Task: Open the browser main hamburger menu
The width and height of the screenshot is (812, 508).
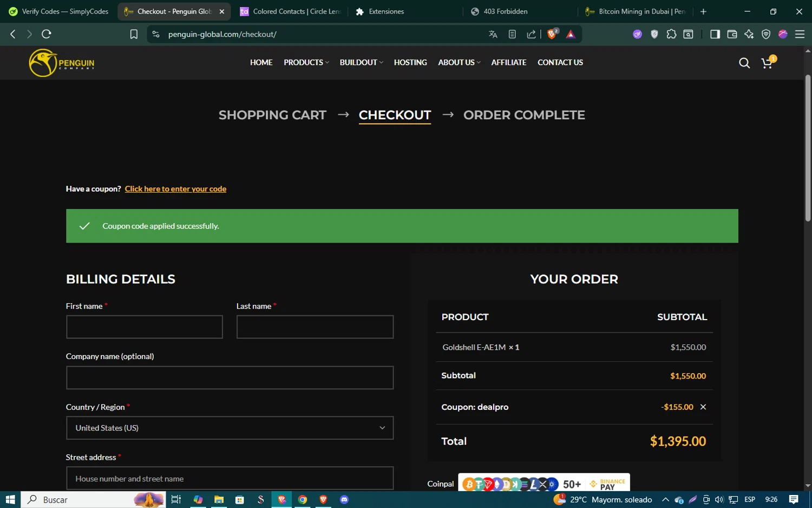Action: [x=800, y=34]
